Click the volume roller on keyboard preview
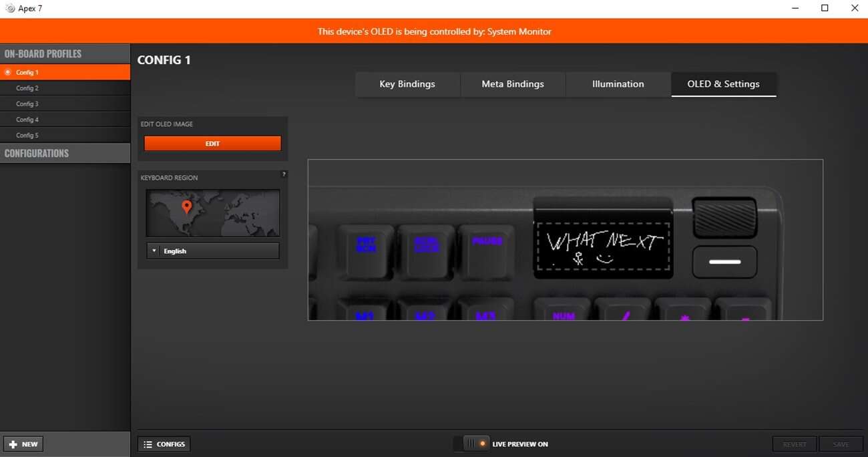 click(724, 217)
